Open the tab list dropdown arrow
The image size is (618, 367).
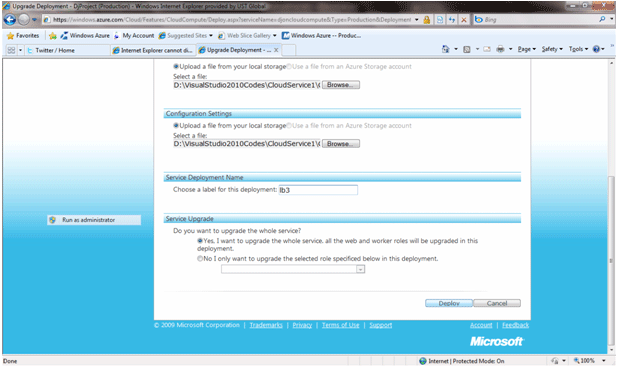tap(20, 50)
